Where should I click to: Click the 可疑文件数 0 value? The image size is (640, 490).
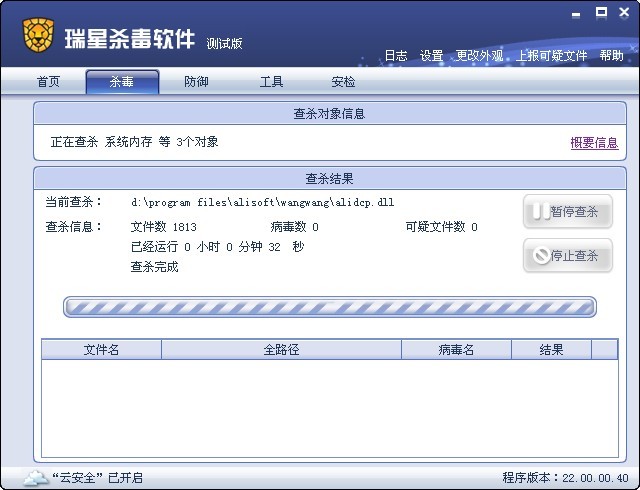(442, 227)
